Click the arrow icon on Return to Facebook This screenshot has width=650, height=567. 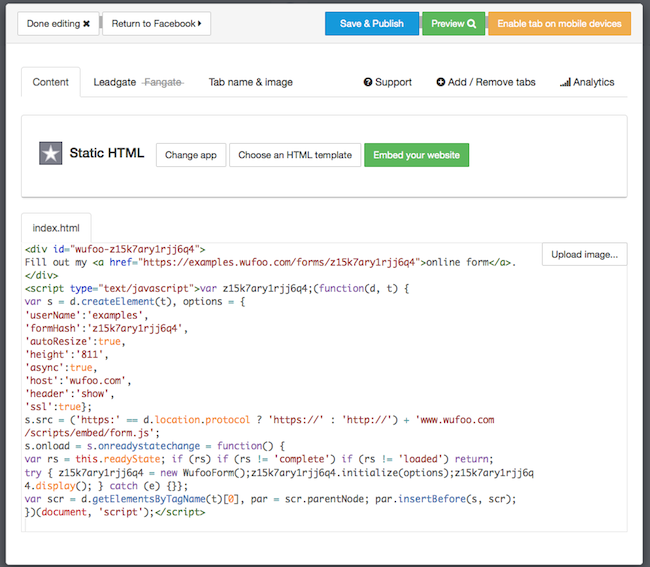click(x=199, y=24)
